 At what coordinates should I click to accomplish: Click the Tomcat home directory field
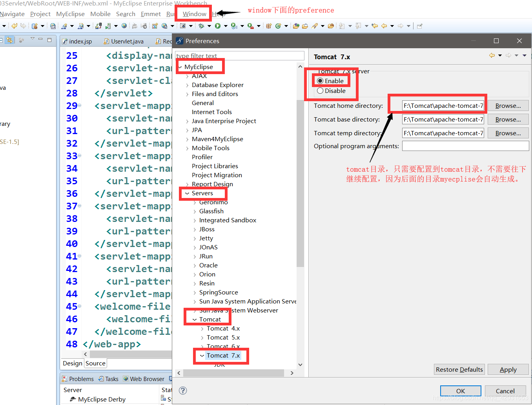coord(443,105)
